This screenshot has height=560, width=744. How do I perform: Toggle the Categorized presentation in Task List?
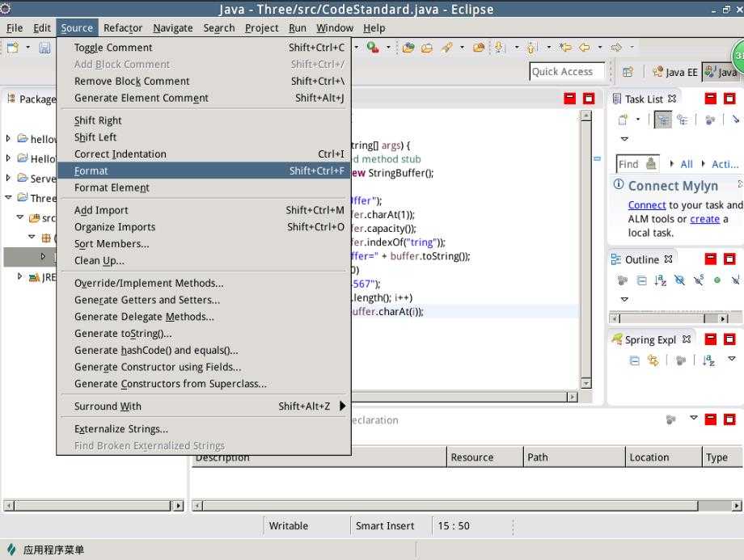663,120
